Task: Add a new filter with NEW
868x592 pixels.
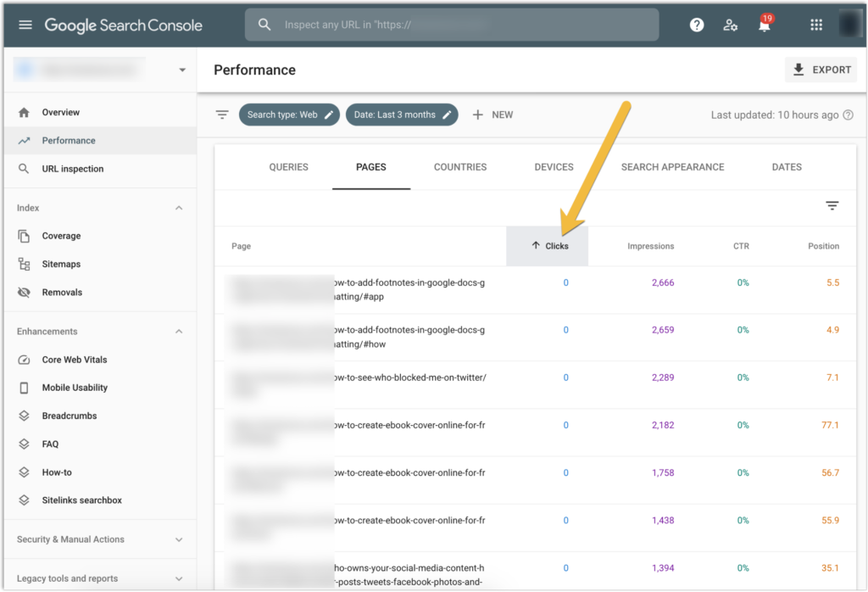Action: pos(492,114)
